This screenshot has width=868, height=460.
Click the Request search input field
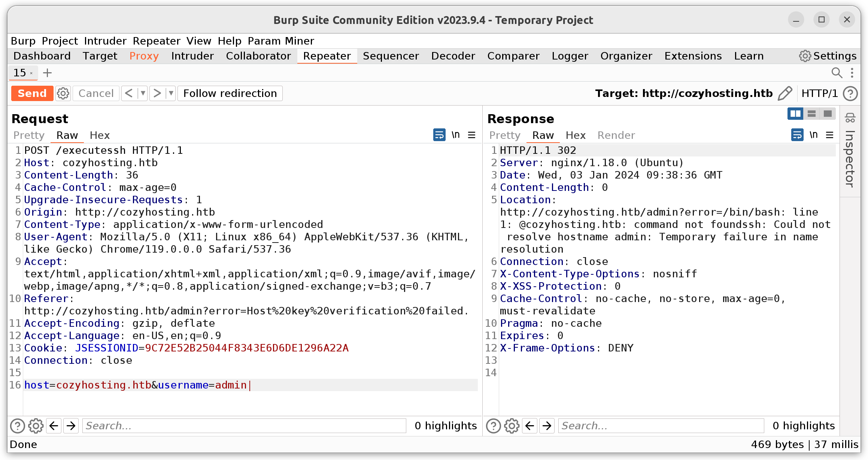[244, 426]
